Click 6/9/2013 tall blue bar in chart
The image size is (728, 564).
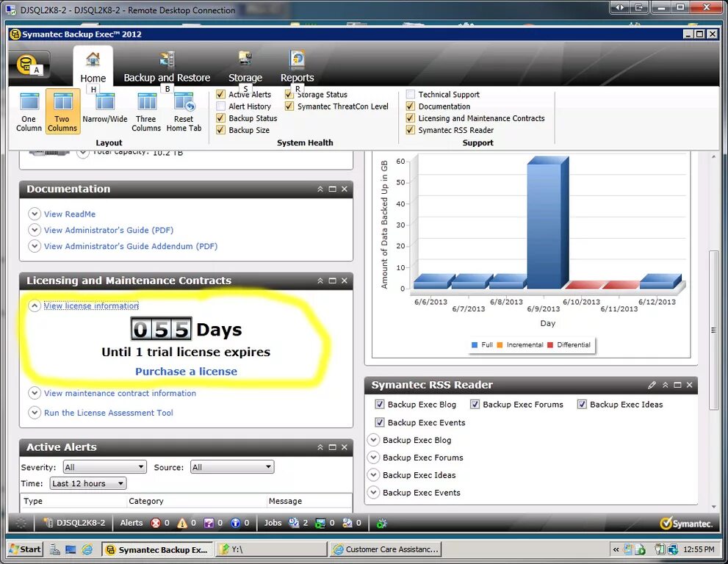coord(547,223)
